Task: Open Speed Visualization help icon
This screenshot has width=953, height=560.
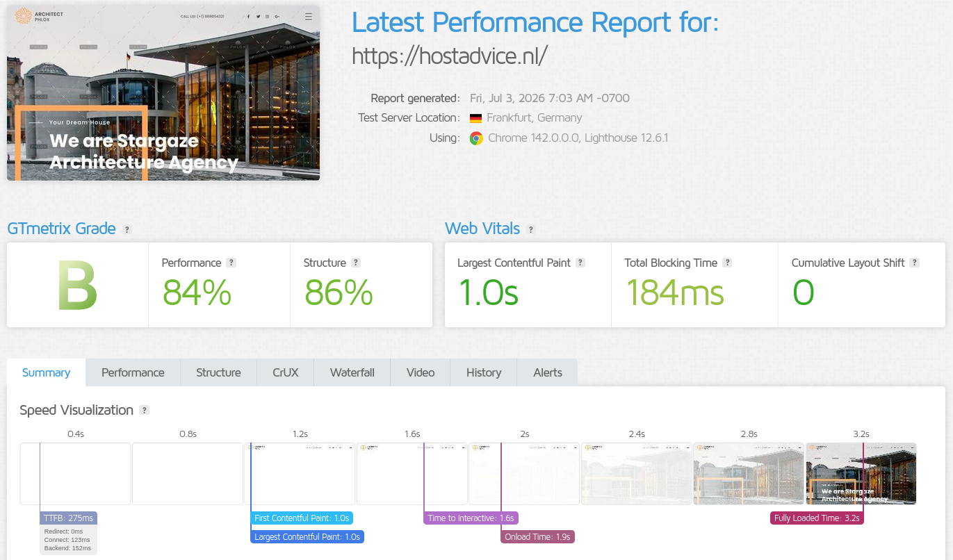Action: click(144, 410)
